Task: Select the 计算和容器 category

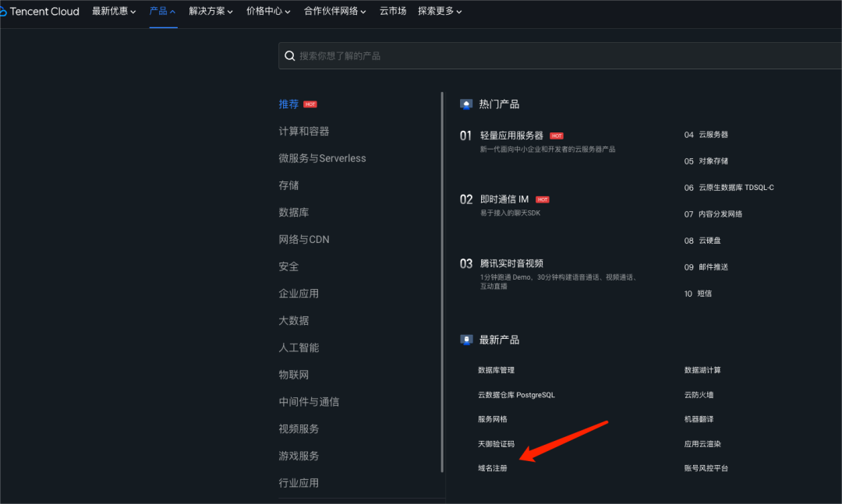Action: coord(304,132)
